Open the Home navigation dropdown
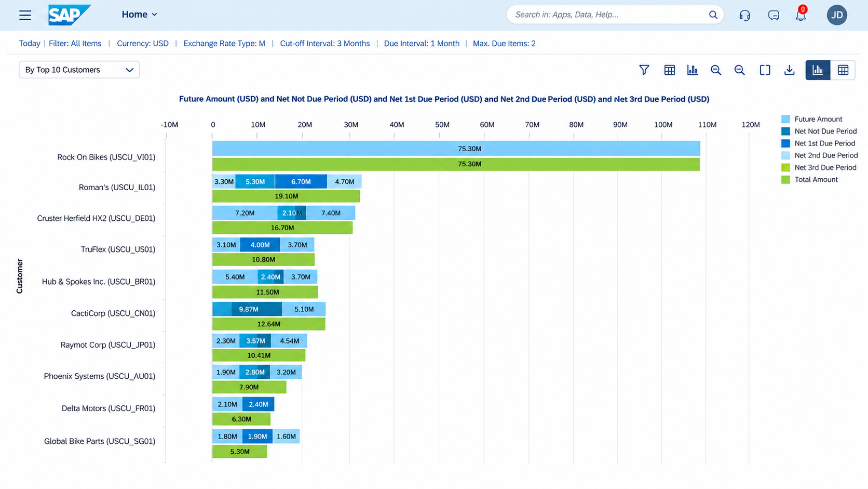The image size is (868, 489). point(140,15)
